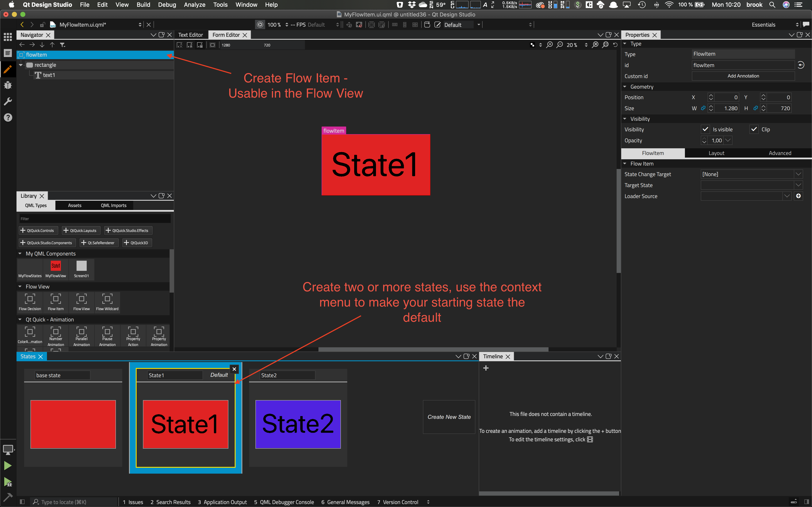
Task: Toggle the Clip checkbox
Action: click(754, 129)
